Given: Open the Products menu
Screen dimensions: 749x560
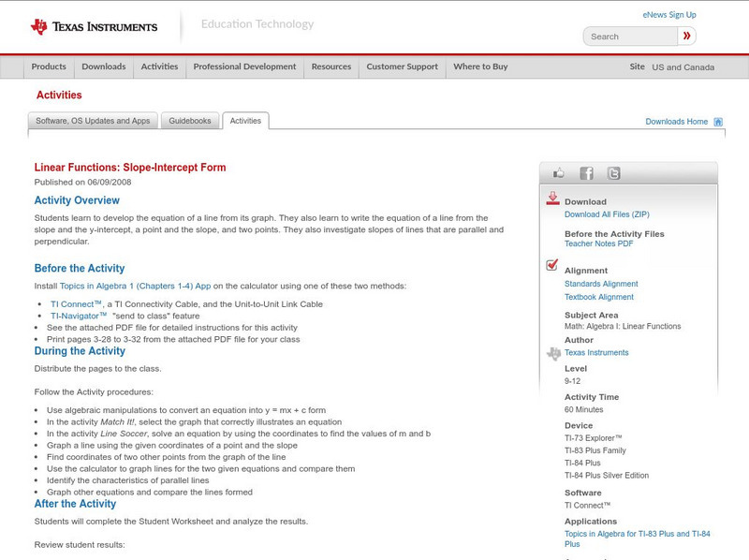Looking at the screenshot, I should pyautogui.click(x=49, y=66).
